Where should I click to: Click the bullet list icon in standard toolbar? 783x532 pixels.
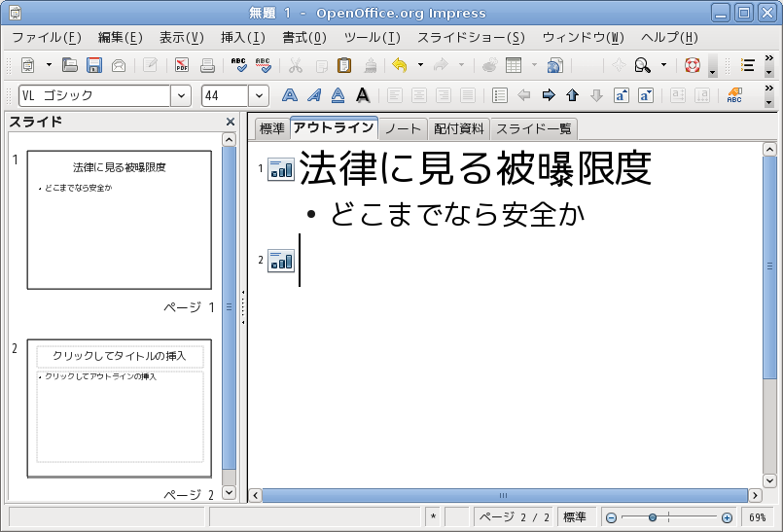[748, 65]
